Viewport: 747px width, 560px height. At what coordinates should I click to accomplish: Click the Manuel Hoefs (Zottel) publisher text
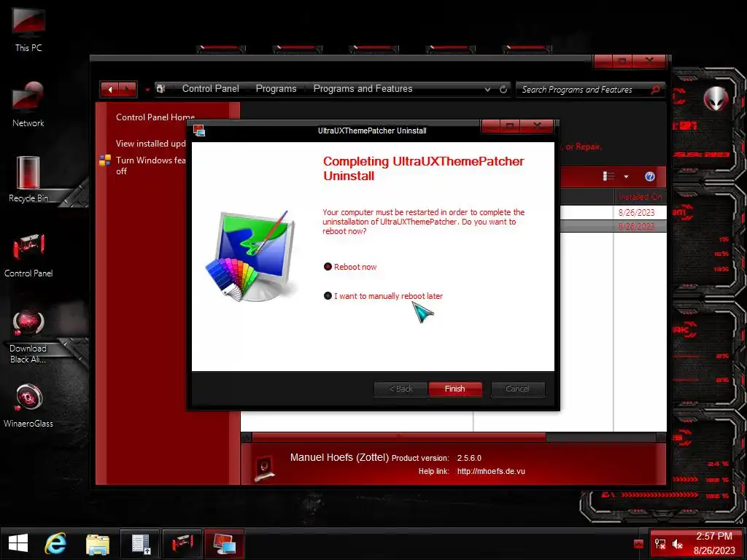click(340, 458)
